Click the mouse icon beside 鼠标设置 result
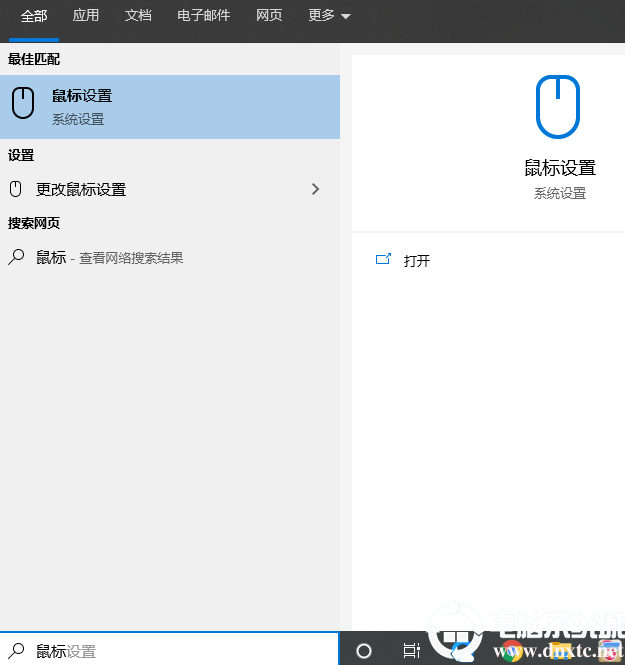 click(x=23, y=103)
